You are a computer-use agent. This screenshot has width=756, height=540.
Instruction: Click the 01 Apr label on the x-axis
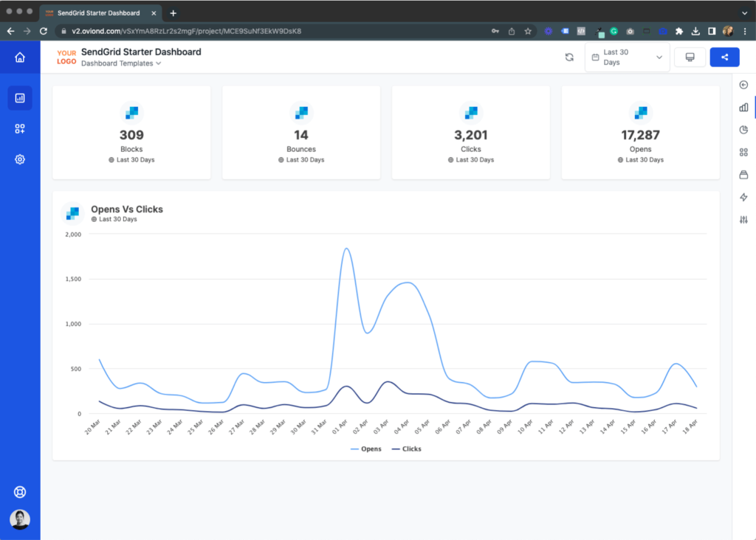pyautogui.click(x=340, y=427)
